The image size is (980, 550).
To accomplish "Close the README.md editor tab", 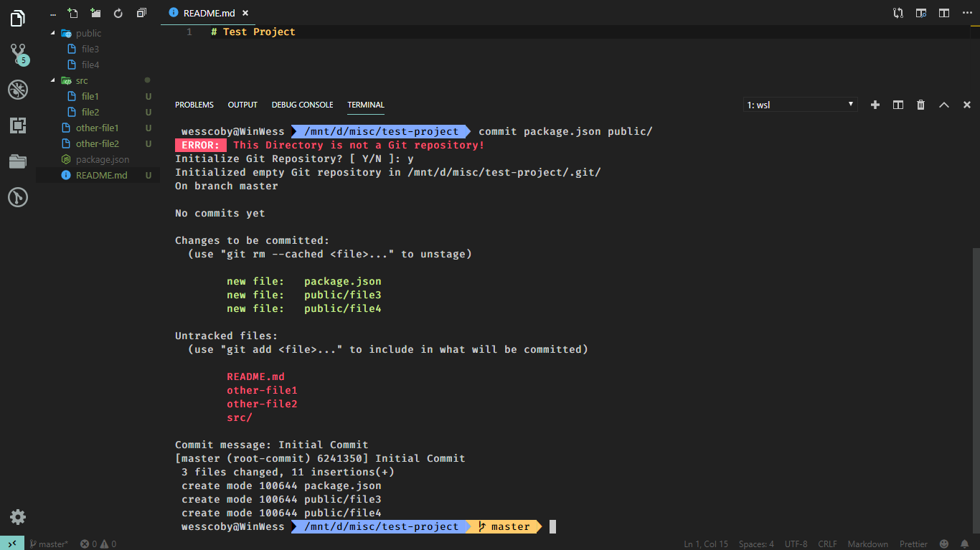I will click(x=246, y=13).
